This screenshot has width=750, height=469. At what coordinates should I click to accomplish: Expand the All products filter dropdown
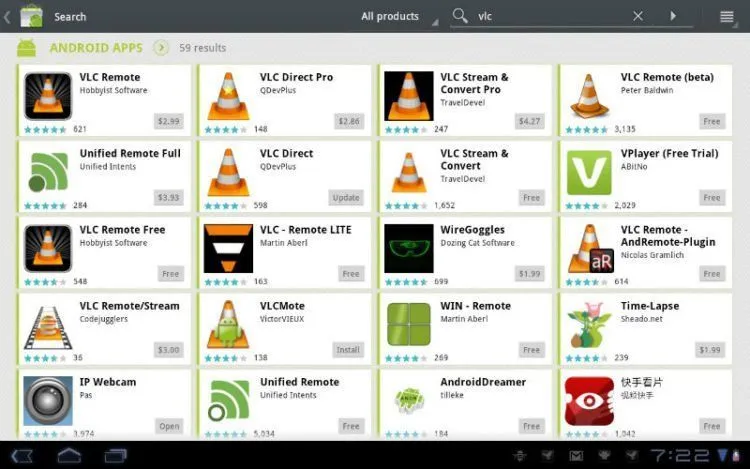pos(399,16)
